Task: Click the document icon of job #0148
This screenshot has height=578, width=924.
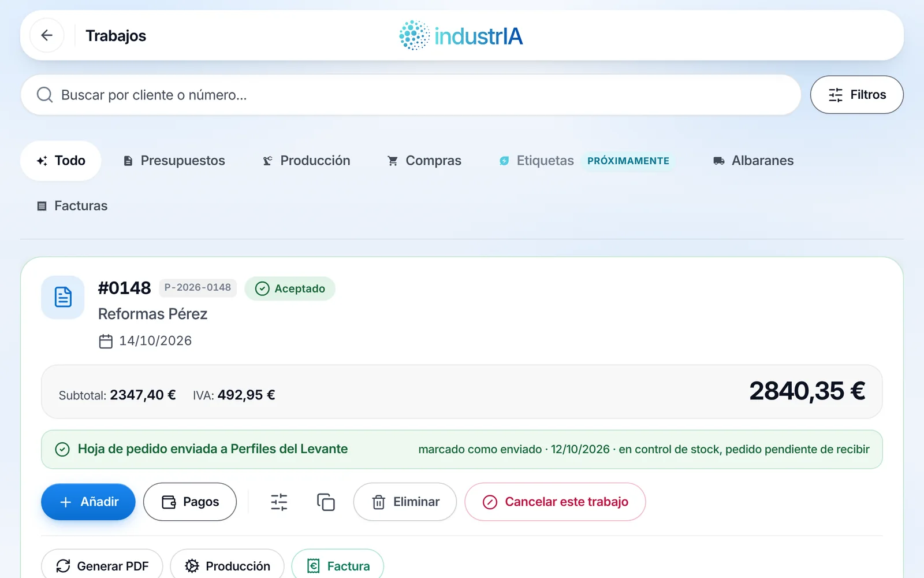Action: (x=63, y=297)
